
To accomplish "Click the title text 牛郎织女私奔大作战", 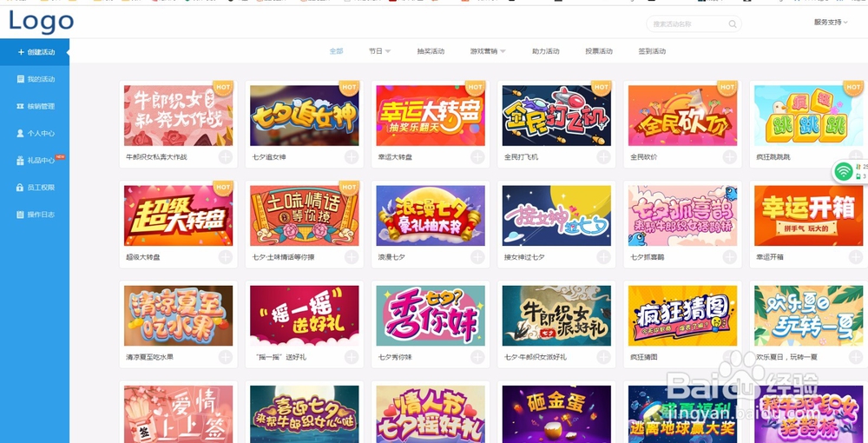I will [156, 157].
